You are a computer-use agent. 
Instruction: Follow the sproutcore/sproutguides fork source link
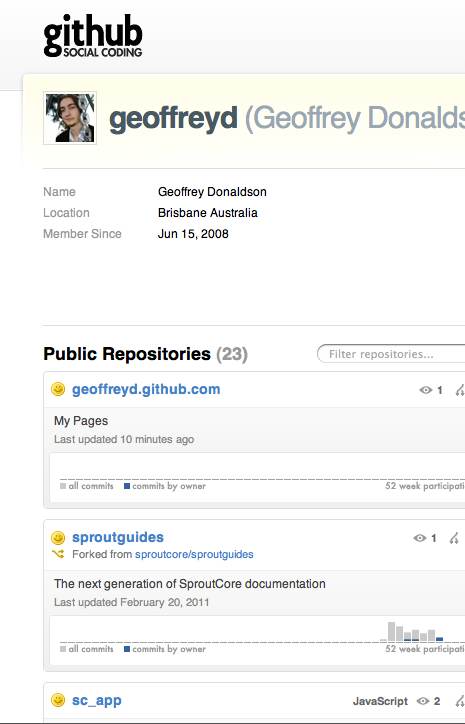pyautogui.click(x=194, y=554)
